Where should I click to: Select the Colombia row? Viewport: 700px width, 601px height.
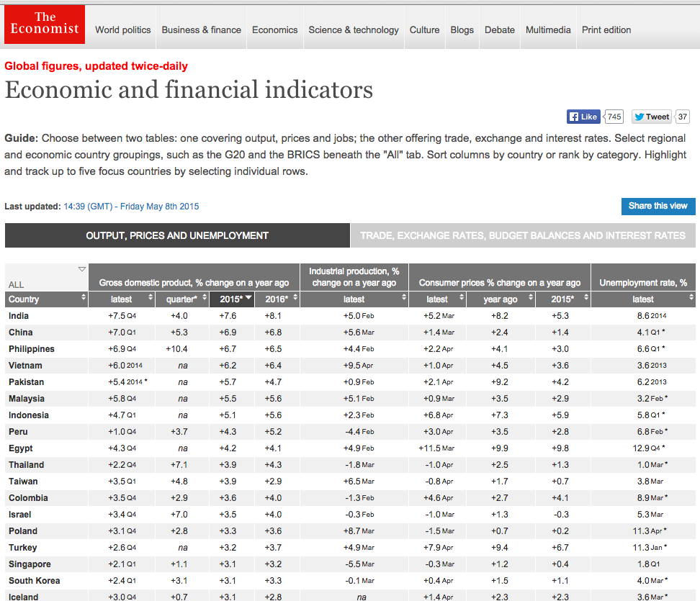(350, 497)
